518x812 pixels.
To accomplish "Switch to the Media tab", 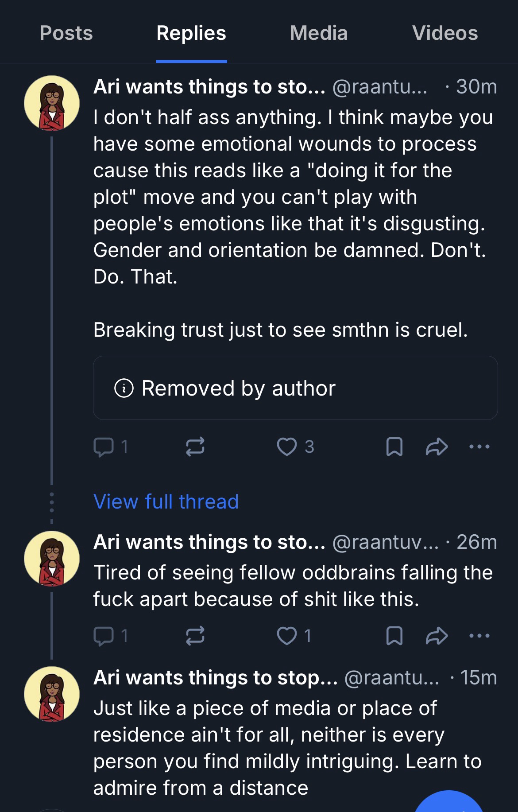I will (319, 33).
